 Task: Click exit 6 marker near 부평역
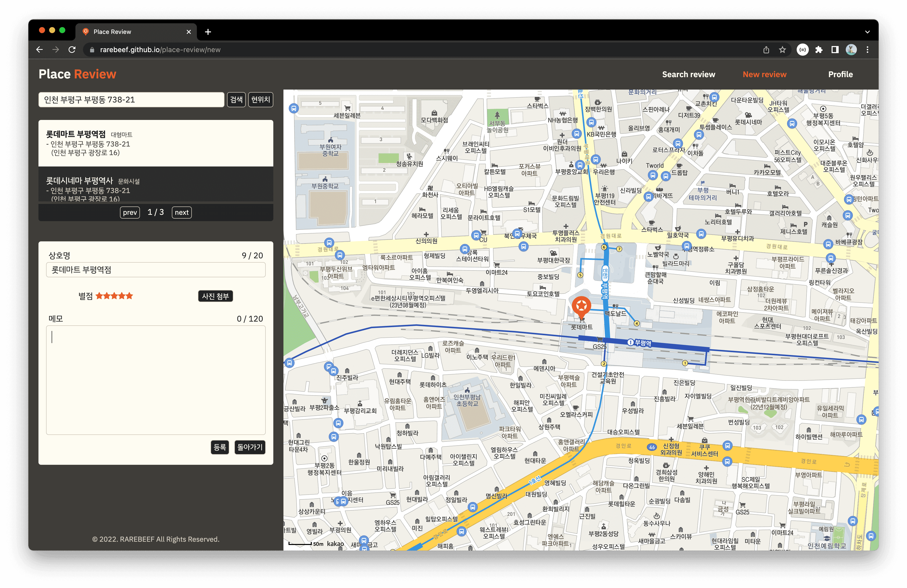click(604, 247)
